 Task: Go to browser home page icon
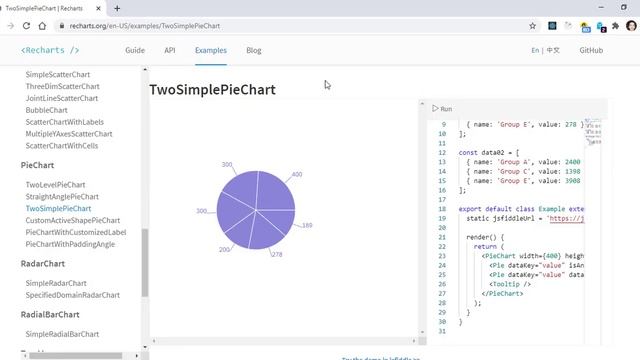(x=42, y=26)
